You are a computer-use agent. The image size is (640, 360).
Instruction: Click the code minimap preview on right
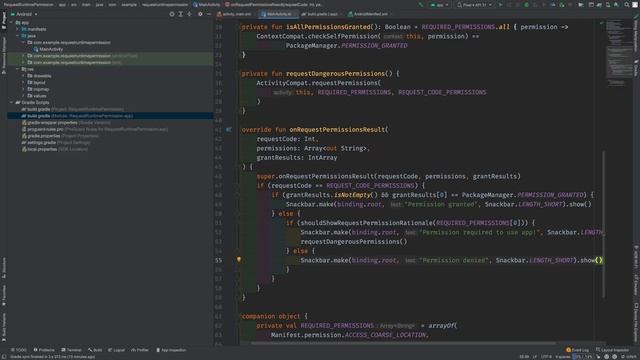[619, 53]
